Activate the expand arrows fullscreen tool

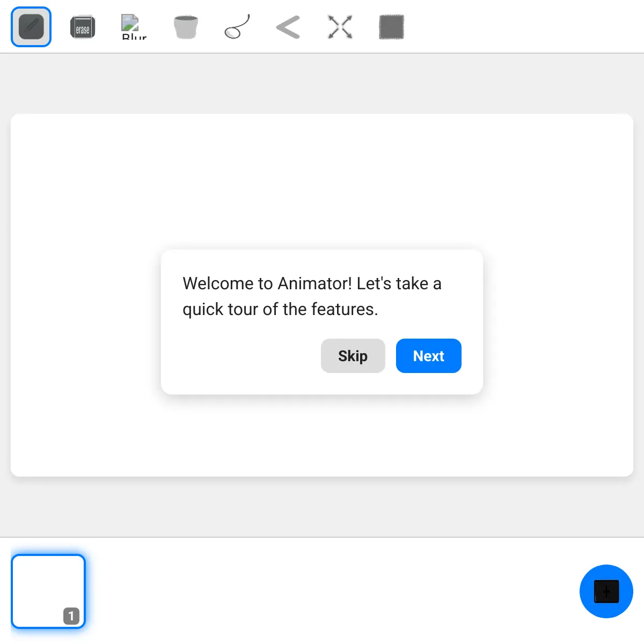click(x=340, y=27)
